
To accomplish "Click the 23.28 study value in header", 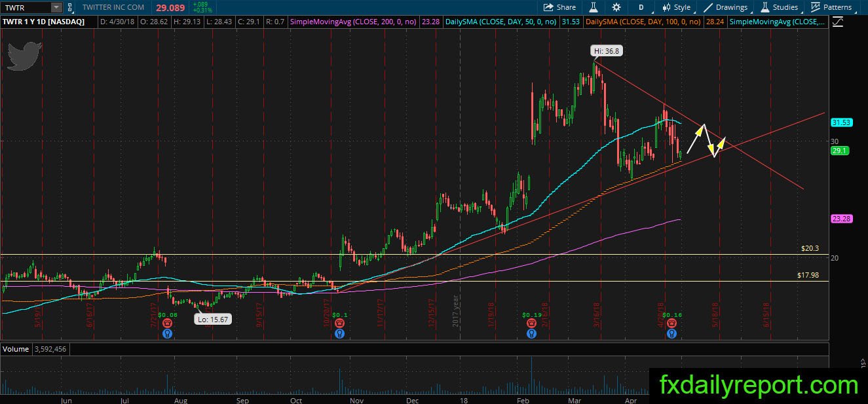I will tap(432, 22).
